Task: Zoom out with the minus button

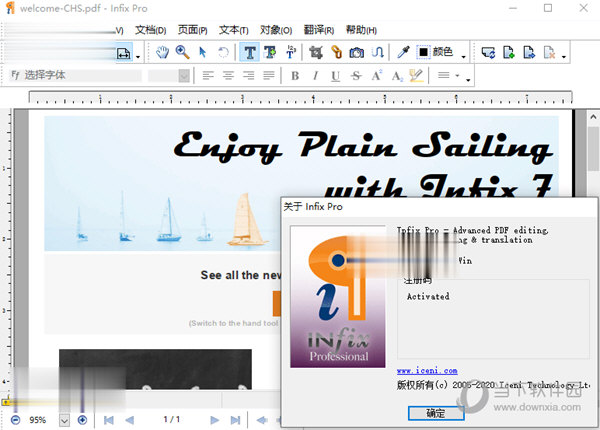Action: click(x=15, y=420)
